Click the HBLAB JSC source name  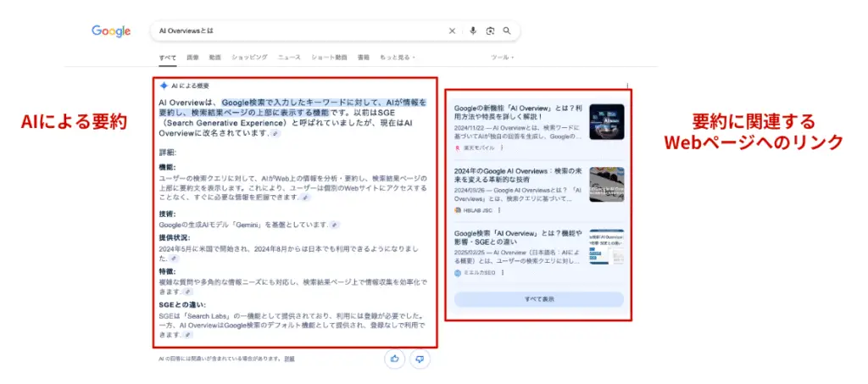[x=478, y=210]
